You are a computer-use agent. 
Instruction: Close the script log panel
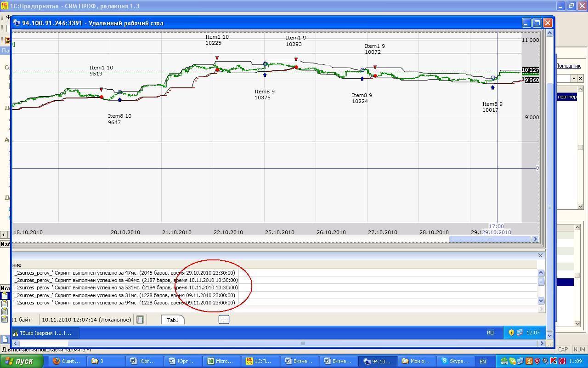[540, 255]
